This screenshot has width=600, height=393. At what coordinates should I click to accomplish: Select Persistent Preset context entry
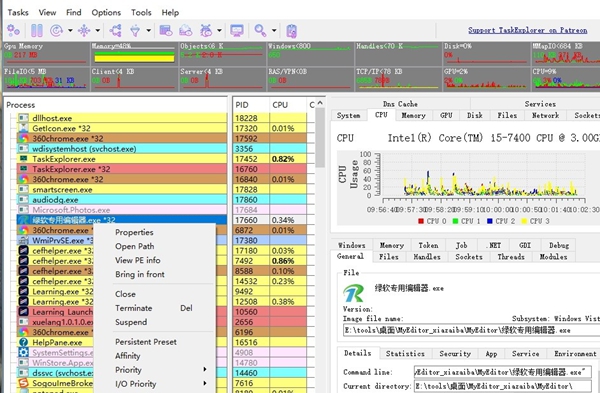[x=146, y=342]
